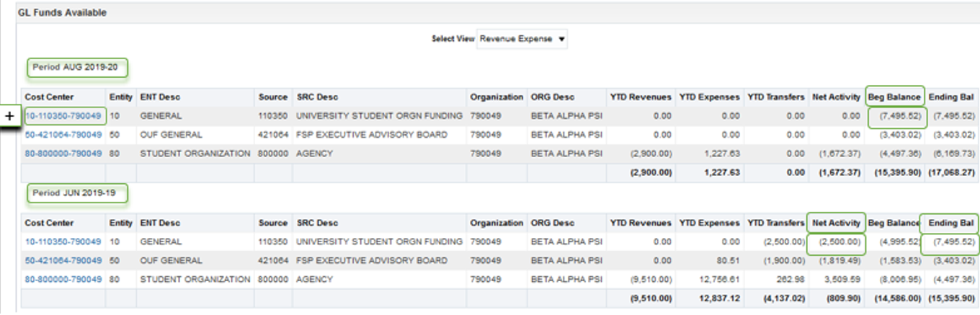
Task: Open the Select View dropdown
Action: (x=522, y=39)
